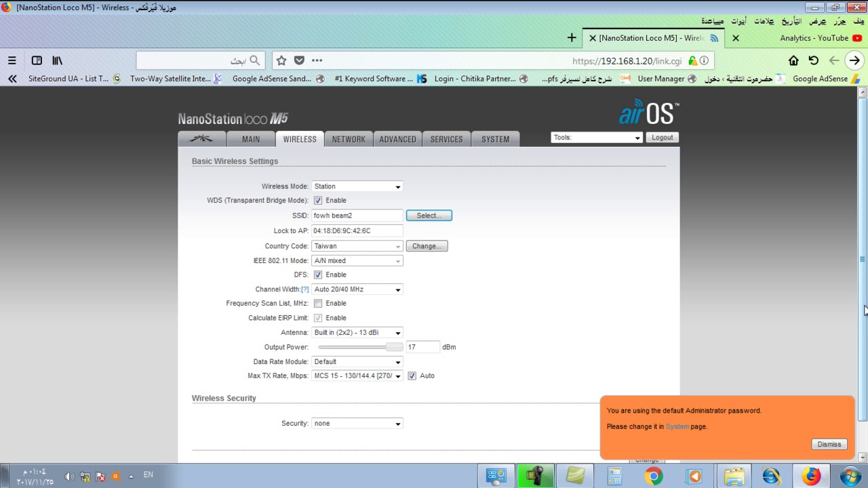Open the Ubiquiti logo tab in airOS
The height and width of the screenshot is (488, 868).
202,139
